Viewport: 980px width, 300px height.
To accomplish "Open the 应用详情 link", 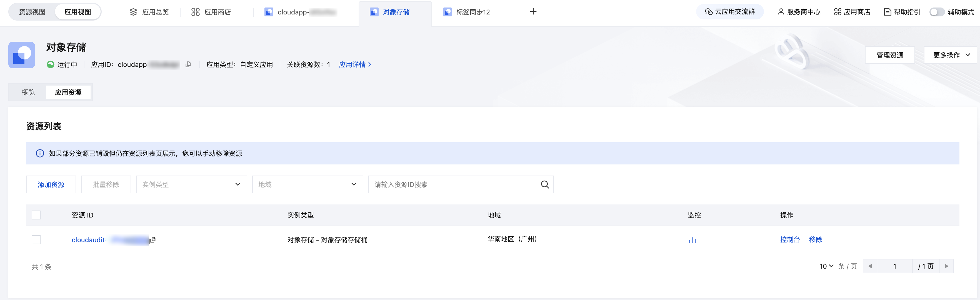I will click(354, 65).
